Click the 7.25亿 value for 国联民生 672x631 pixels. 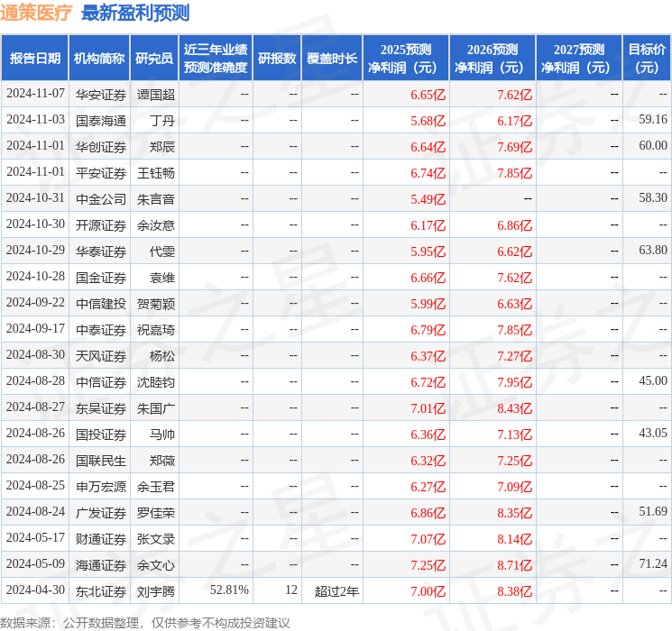(515, 460)
